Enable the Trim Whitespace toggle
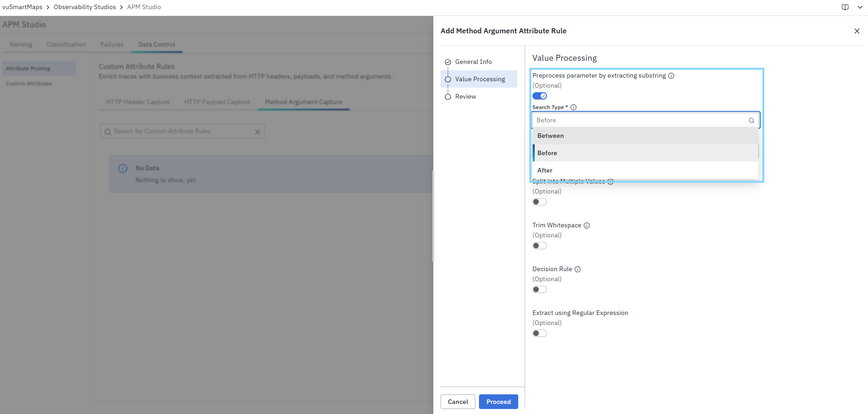This screenshot has width=868, height=414. (540, 246)
